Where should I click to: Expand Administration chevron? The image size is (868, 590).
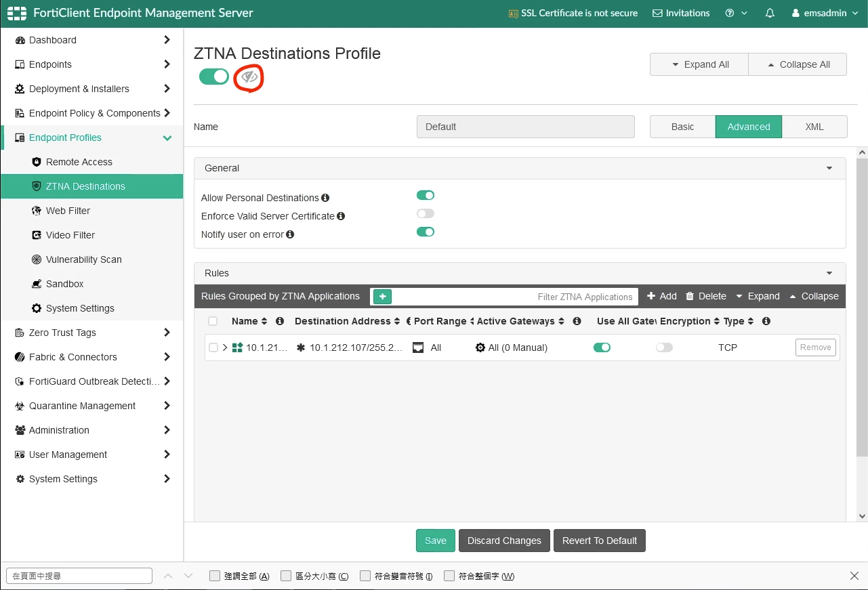(x=167, y=430)
